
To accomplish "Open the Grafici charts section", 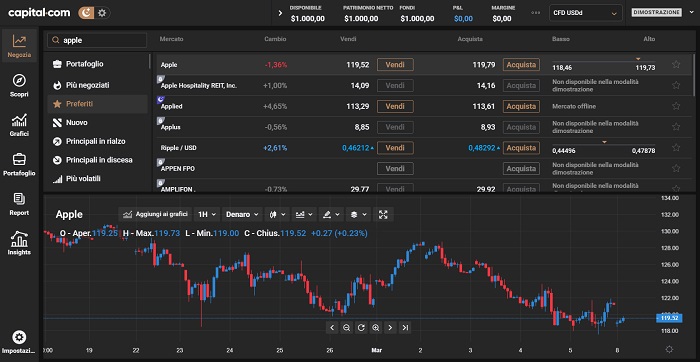I will coord(19,125).
